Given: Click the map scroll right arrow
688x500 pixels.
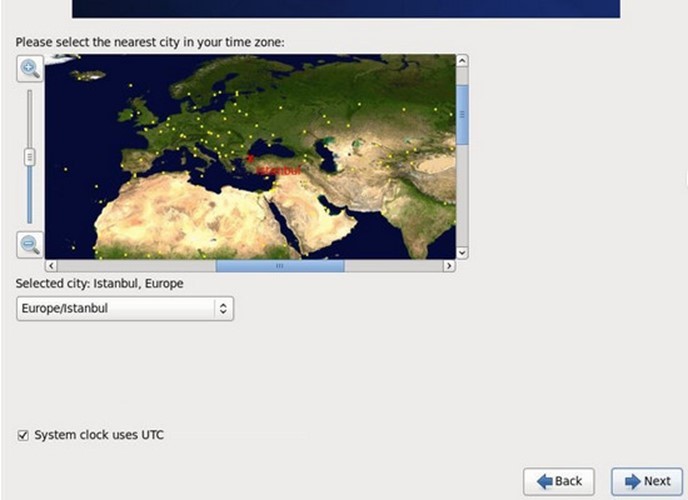Looking at the screenshot, I should (x=449, y=266).
